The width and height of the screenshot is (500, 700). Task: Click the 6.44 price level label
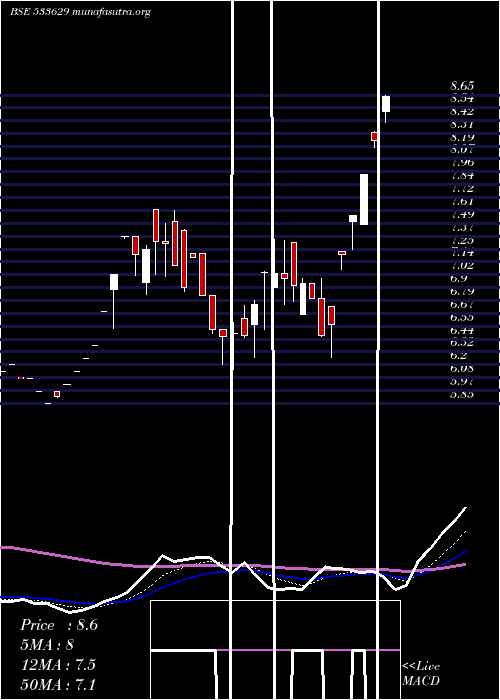[x=462, y=330]
